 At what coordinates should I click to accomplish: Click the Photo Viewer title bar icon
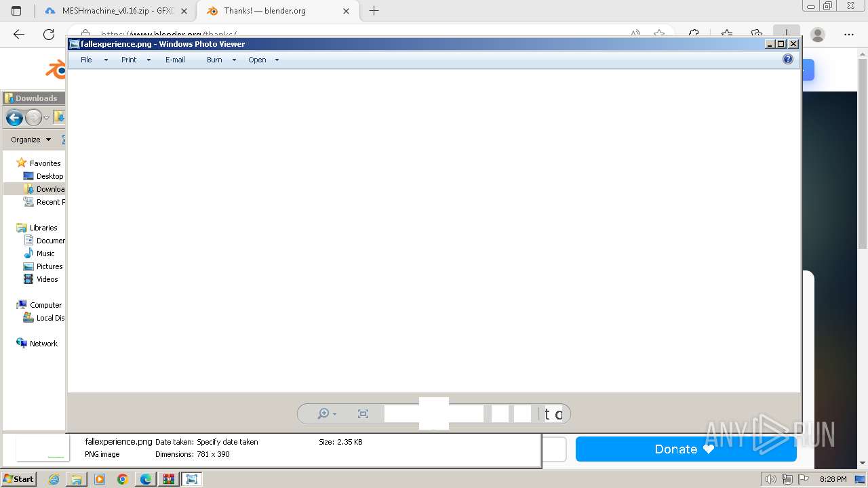[x=75, y=44]
